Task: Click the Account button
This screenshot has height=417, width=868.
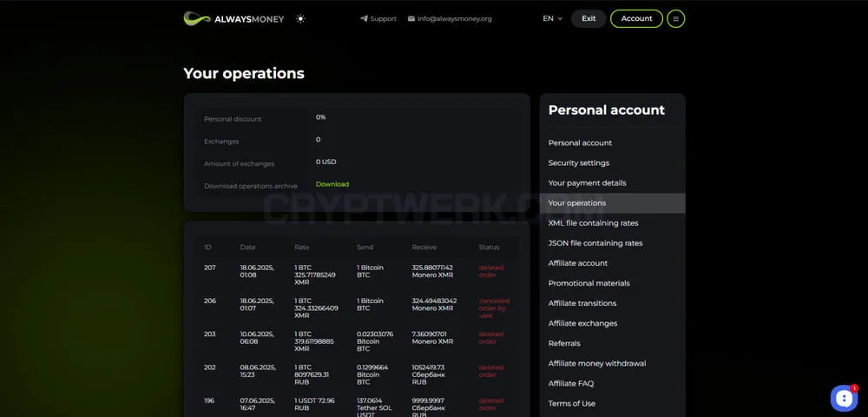Action: 636,19
